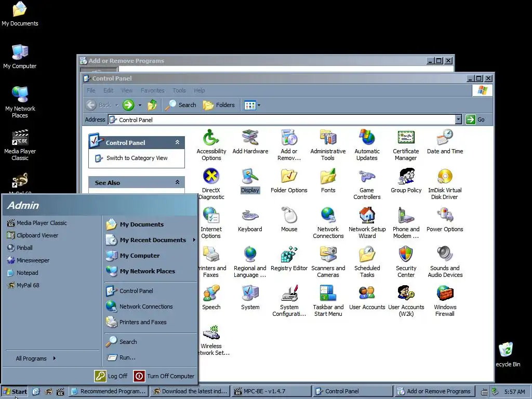Launch Minesweeper from Start menu
Viewport: 532px width, 399px height.
point(29,260)
